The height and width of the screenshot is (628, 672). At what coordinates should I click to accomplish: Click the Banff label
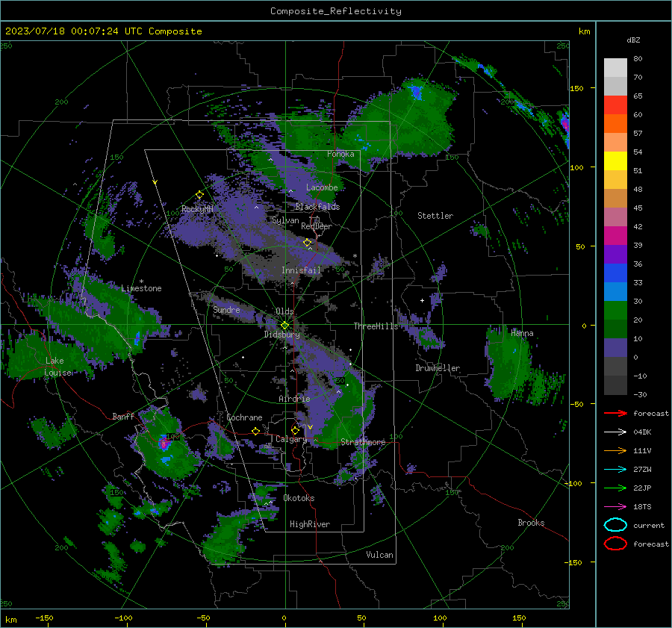point(123,417)
